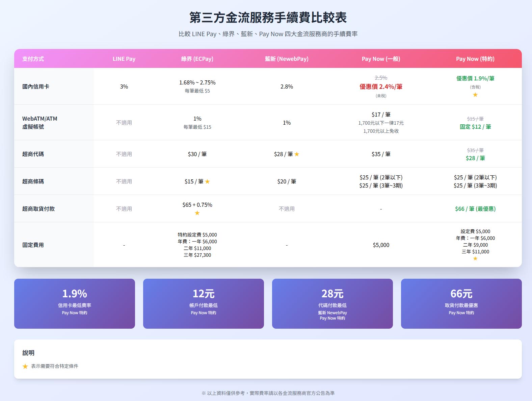This screenshot has height=401, width=532.
Task: Click the 1.68% ~ 2.75% rate cell
Action: [197, 82]
